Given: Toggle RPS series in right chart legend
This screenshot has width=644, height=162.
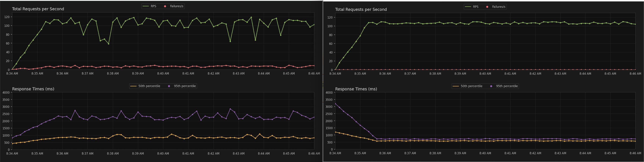Looking at the screenshot, I should click(472, 7).
